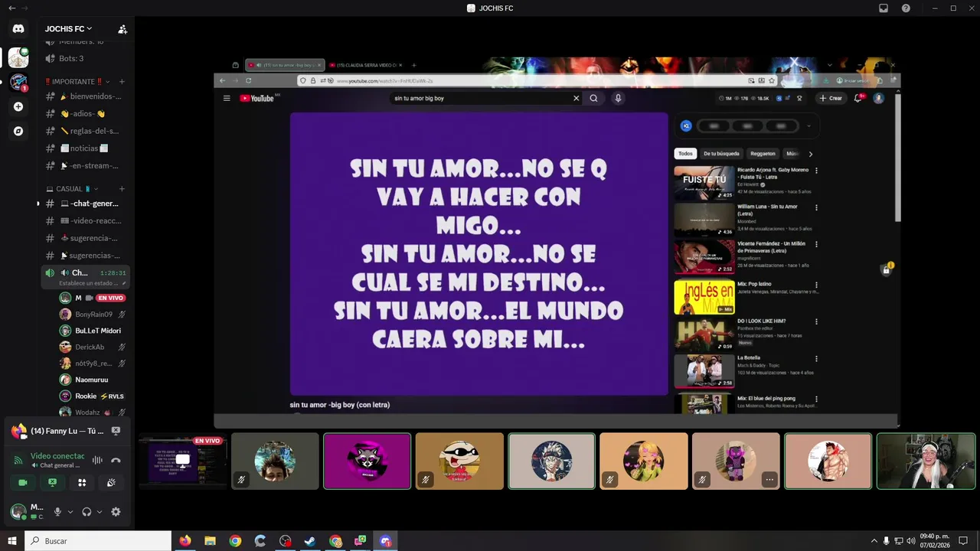Open YouTube hamburger guide menu
This screenshot has width=980, height=551.
click(227, 98)
